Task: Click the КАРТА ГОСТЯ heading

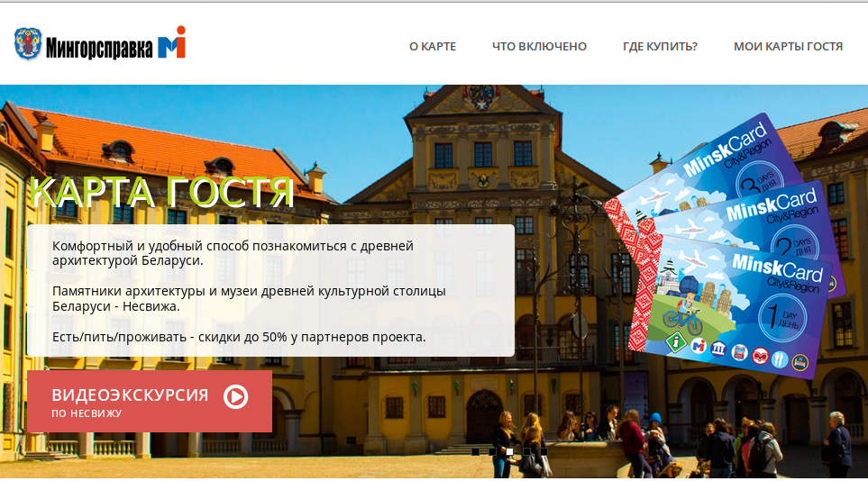Action: [x=162, y=191]
